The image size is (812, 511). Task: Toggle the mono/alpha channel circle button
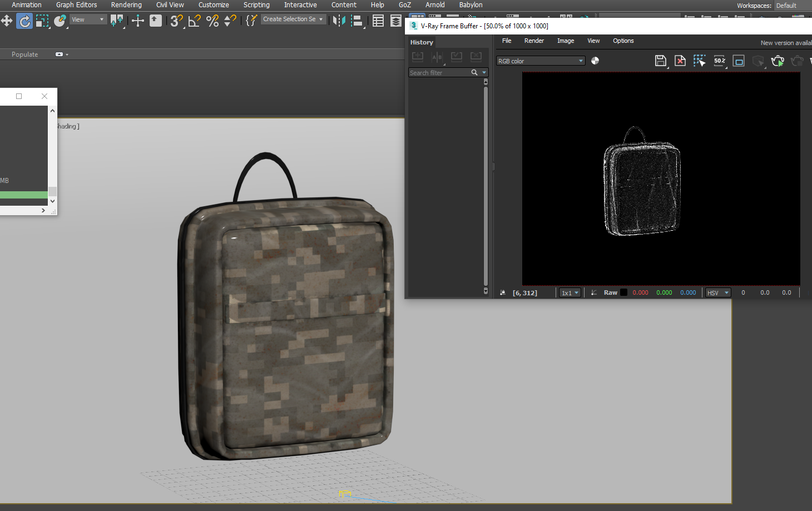[x=595, y=61]
